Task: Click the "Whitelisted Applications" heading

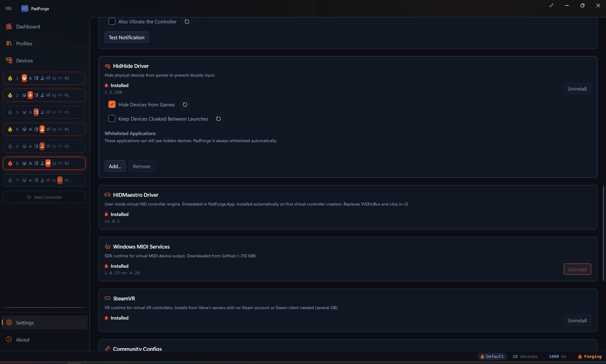Action: 130,133
